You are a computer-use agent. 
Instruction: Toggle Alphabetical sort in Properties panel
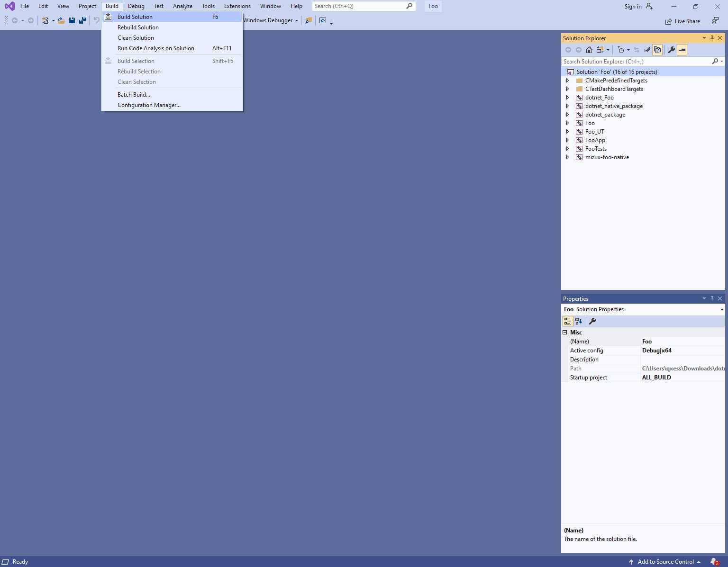pyautogui.click(x=579, y=321)
